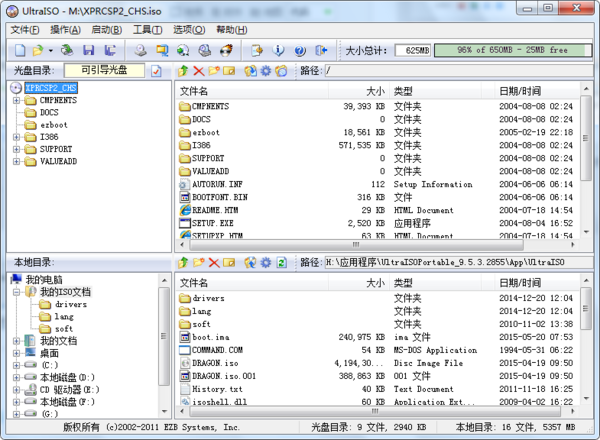Click the local pane Up folder icon
Image resolution: width=600 pixels, height=440 pixels.
pos(183,262)
